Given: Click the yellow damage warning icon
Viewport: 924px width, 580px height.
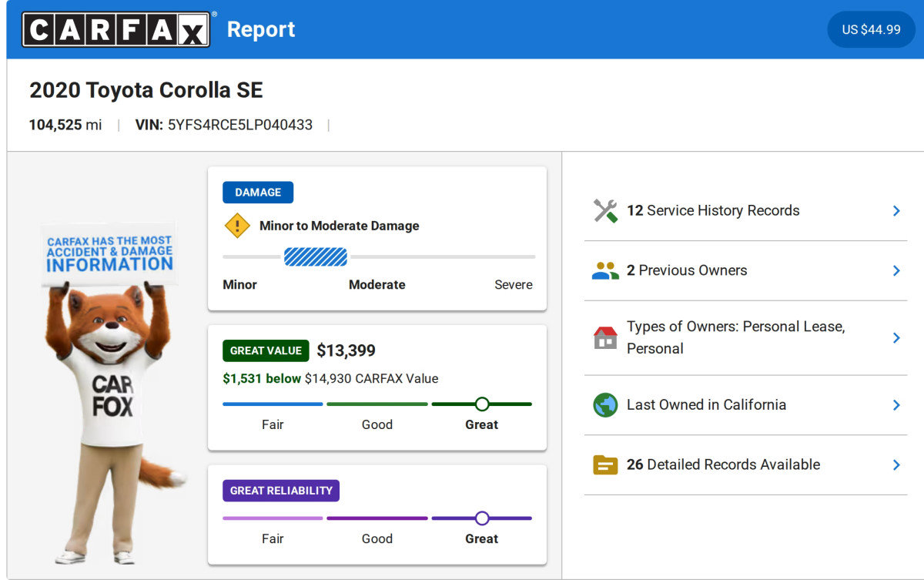Looking at the screenshot, I should point(237,226).
